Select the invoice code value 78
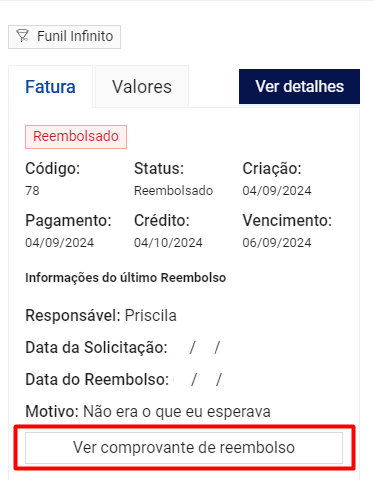Image resolution: width=374 pixels, height=480 pixels. 32,191
